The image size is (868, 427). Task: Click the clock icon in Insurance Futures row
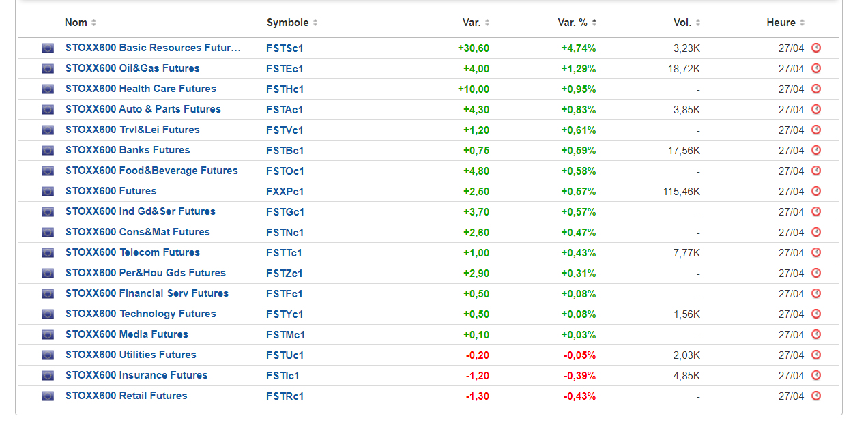(816, 375)
